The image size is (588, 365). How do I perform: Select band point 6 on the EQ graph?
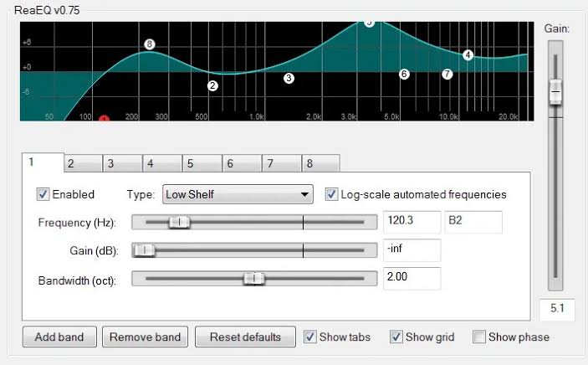pos(404,74)
